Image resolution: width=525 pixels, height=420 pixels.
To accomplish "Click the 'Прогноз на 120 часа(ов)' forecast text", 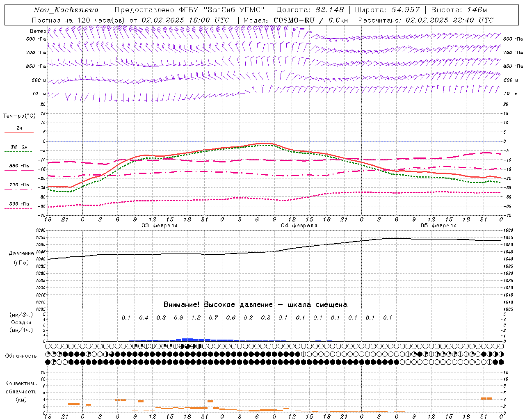I will pos(79,20).
